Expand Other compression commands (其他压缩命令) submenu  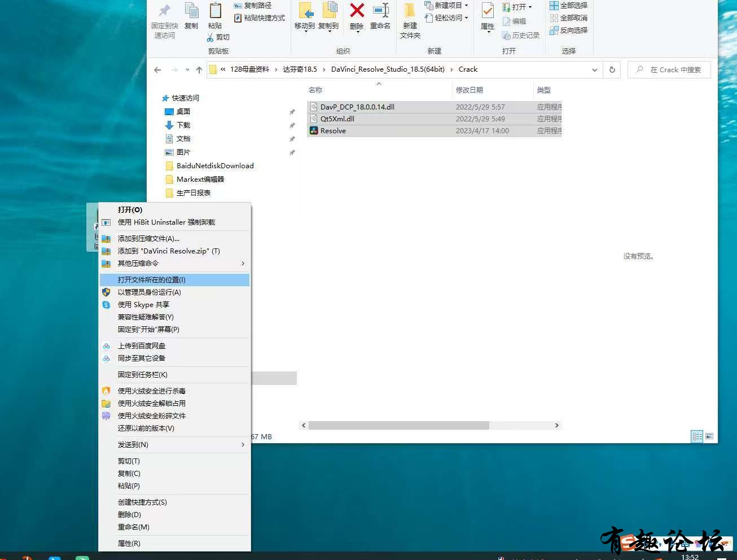coord(174,264)
